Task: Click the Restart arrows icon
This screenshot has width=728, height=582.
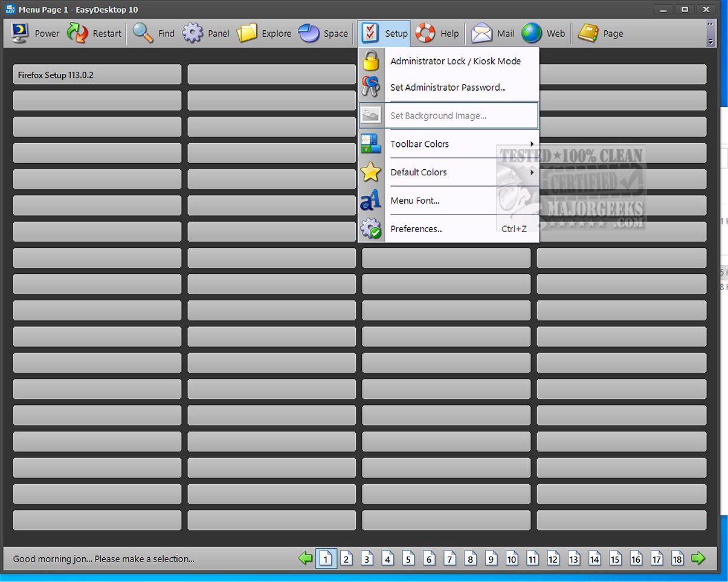Action: [x=77, y=33]
